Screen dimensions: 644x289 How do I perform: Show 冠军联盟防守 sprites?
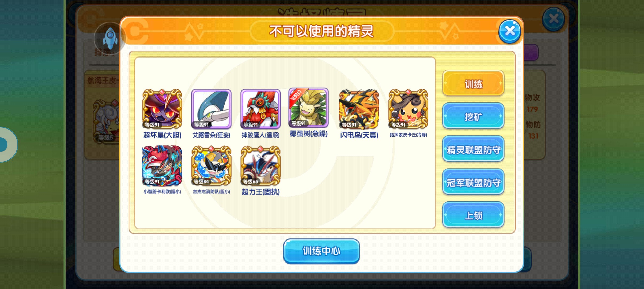(473, 182)
